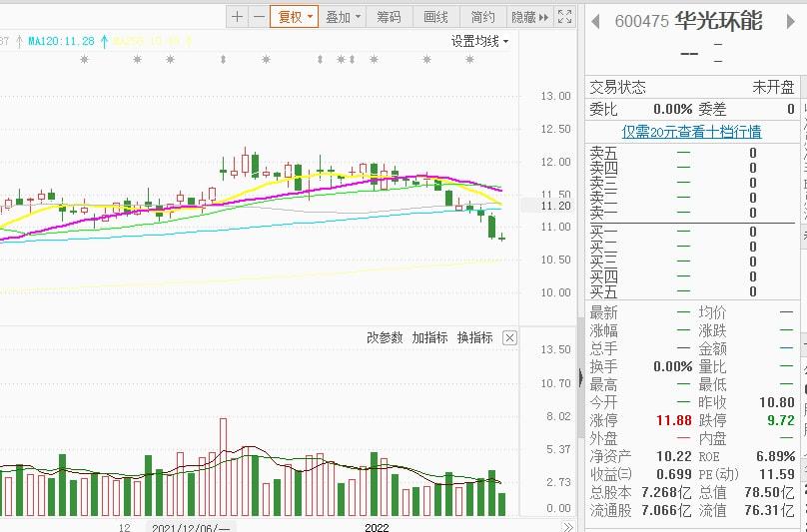Click 换指标 to switch indicator
Image resolution: width=807 pixels, height=532 pixels.
(475, 338)
